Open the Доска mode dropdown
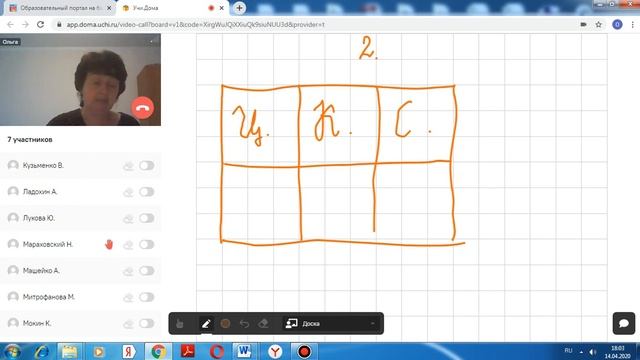 pyautogui.click(x=331, y=324)
